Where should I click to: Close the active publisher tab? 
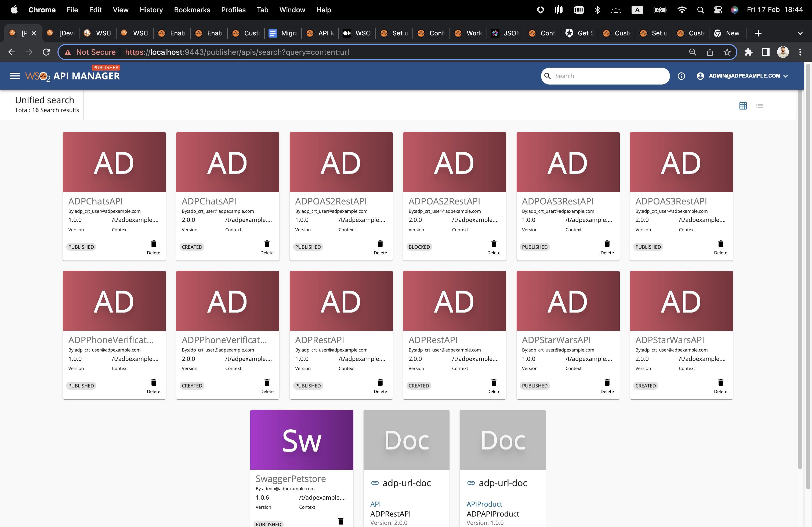point(34,33)
